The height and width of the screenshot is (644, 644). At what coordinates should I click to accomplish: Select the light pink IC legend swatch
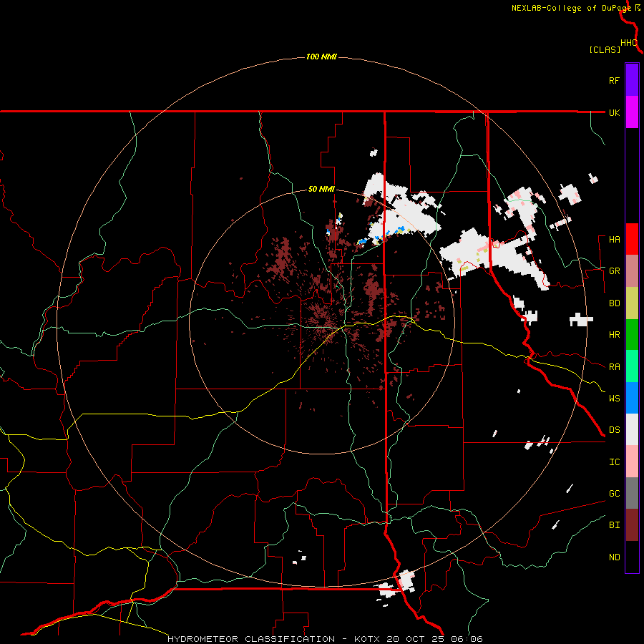[x=632, y=462]
